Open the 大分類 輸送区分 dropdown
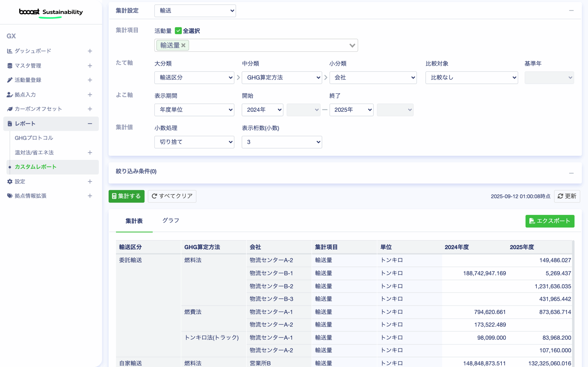Image resolution: width=588 pixels, height=367 pixels. click(x=194, y=78)
